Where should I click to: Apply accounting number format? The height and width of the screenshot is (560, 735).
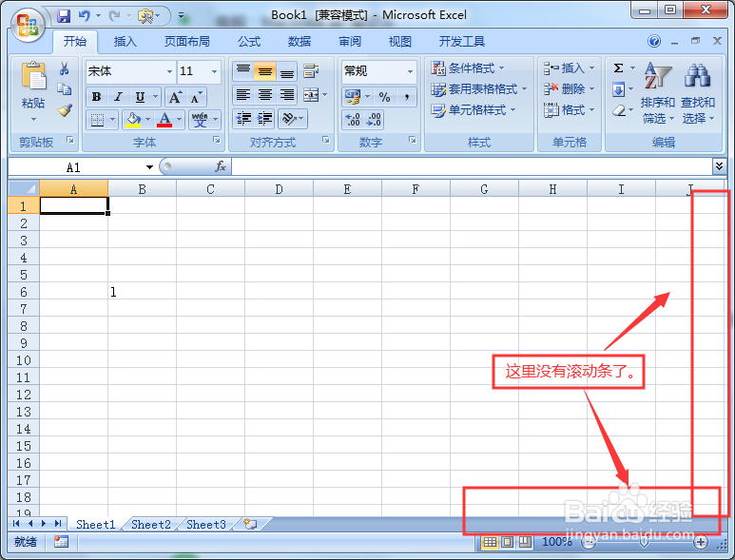[x=353, y=97]
